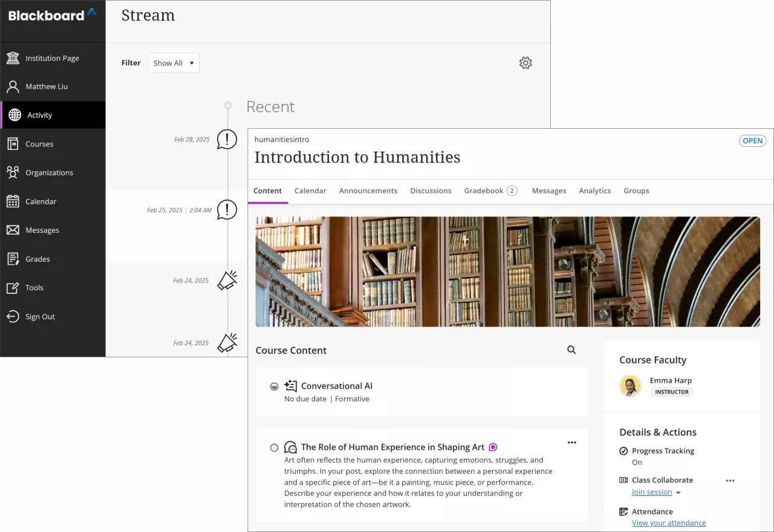The image size is (774, 532).
Task: Open Messages from the sidebar
Action: point(13,230)
